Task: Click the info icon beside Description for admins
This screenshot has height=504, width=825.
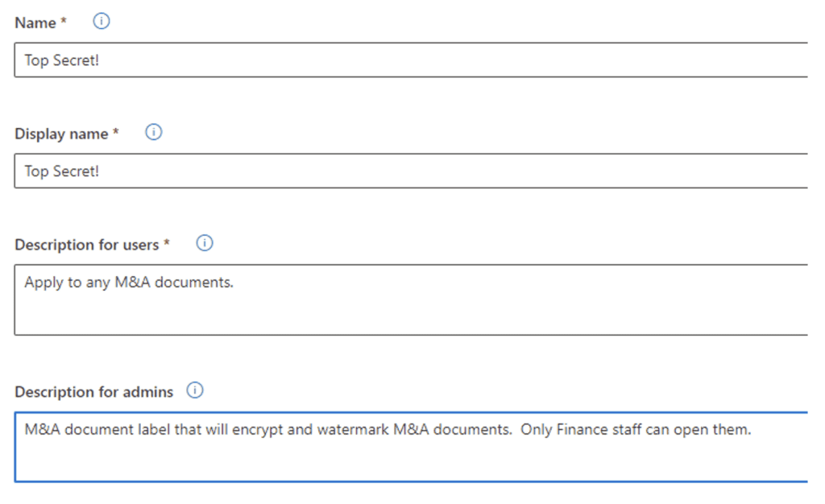Action: point(195,390)
